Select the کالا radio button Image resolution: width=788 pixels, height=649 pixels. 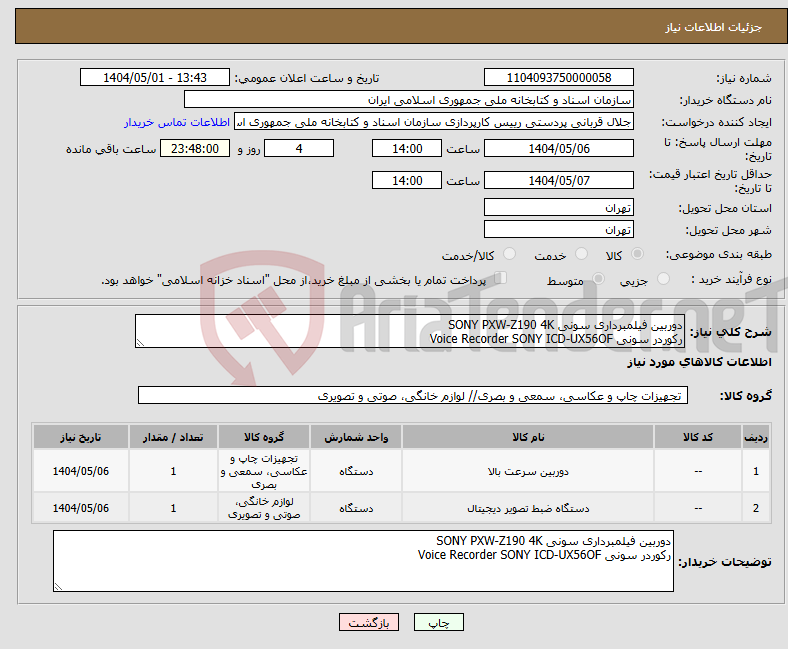(637, 254)
